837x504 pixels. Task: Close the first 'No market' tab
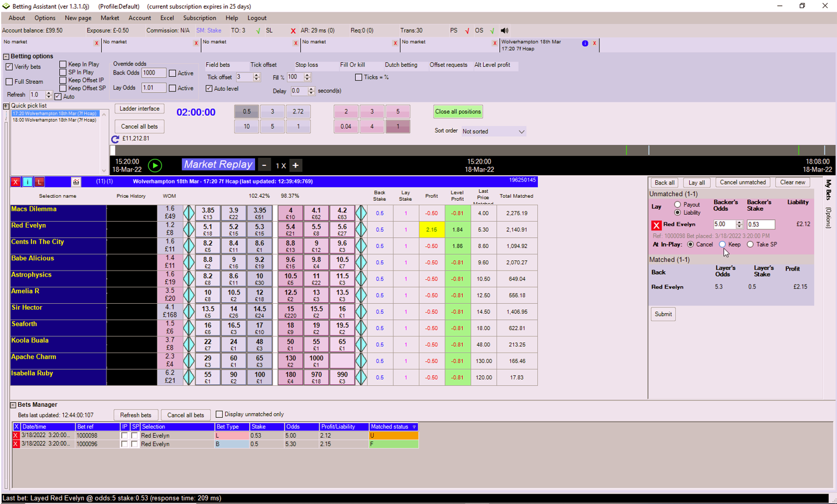(97, 43)
